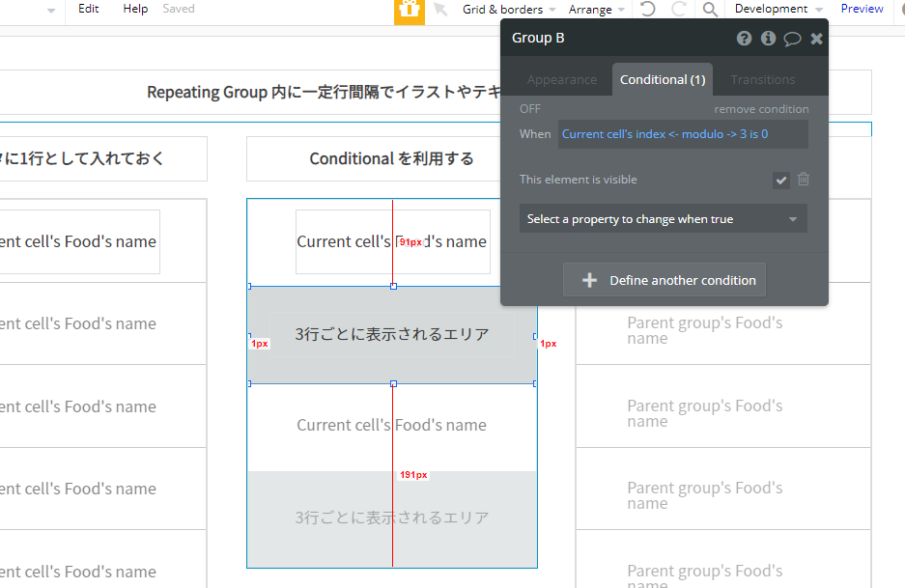
Task: Open the search magnifier icon
Action: 710,10
